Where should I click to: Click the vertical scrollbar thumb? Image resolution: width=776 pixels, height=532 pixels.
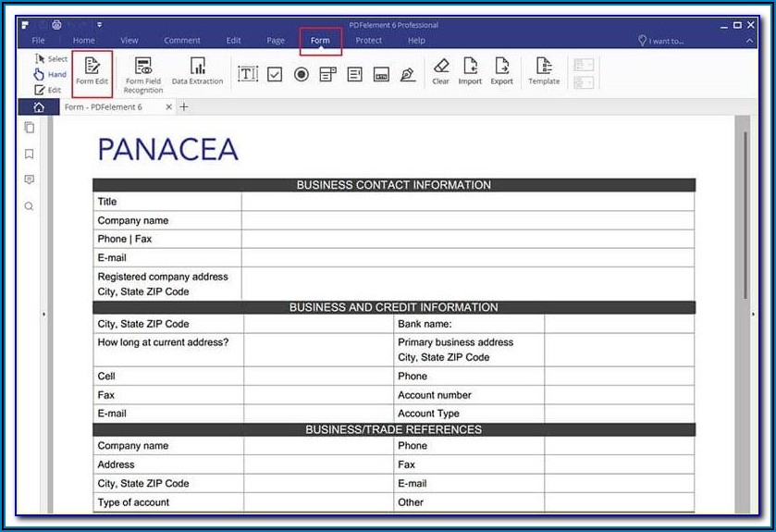(x=745, y=213)
